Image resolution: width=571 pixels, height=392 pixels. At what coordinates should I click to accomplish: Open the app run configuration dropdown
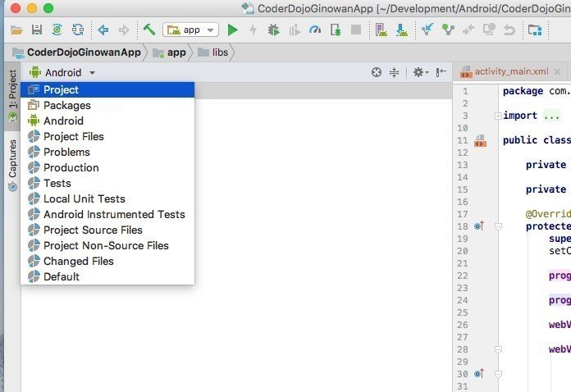[191, 30]
